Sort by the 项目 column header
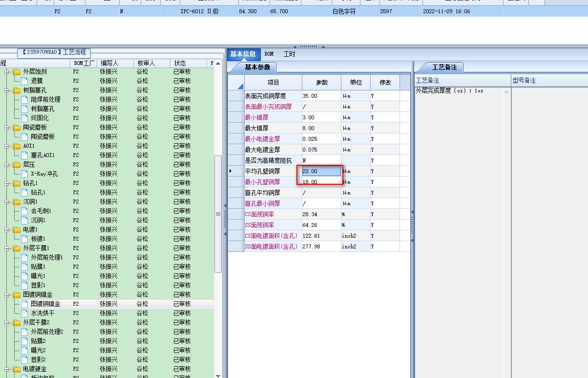This screenshot has width=588, height=378. 273,83
